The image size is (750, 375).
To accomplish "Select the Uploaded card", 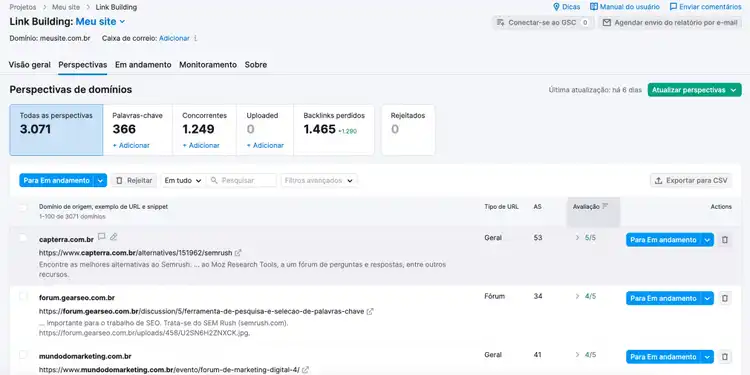I will pyautogui.click(x=265, y=130).
